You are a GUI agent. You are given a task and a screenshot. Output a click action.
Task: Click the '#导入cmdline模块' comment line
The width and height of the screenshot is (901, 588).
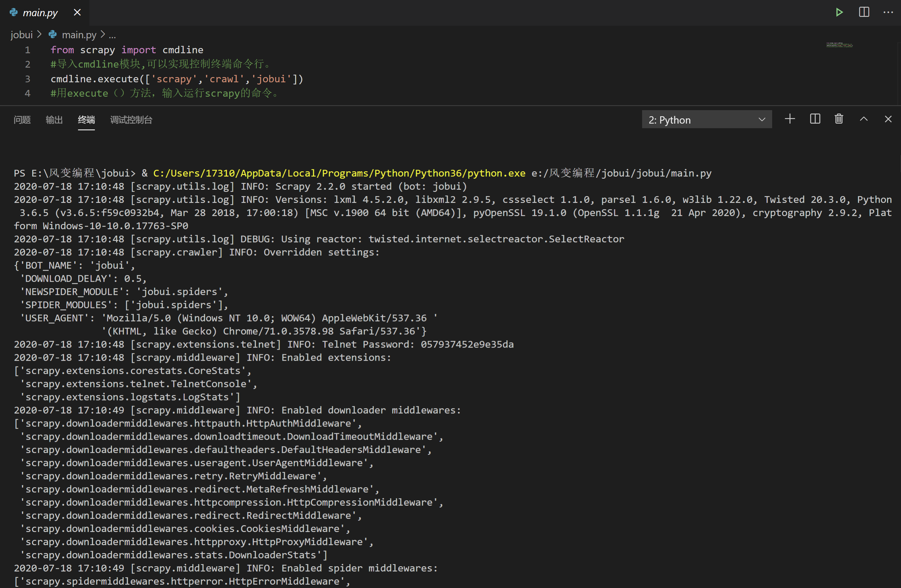click(161, 64)
